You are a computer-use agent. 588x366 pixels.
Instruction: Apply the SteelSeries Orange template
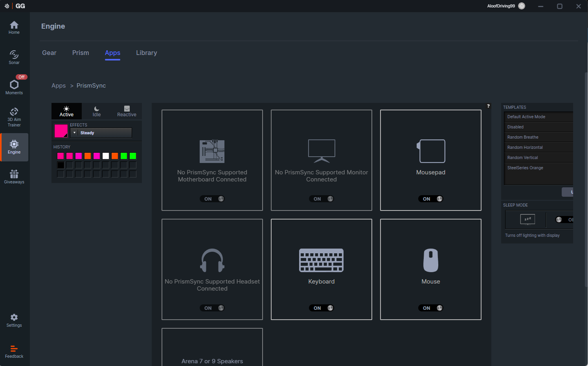[538, 168]
